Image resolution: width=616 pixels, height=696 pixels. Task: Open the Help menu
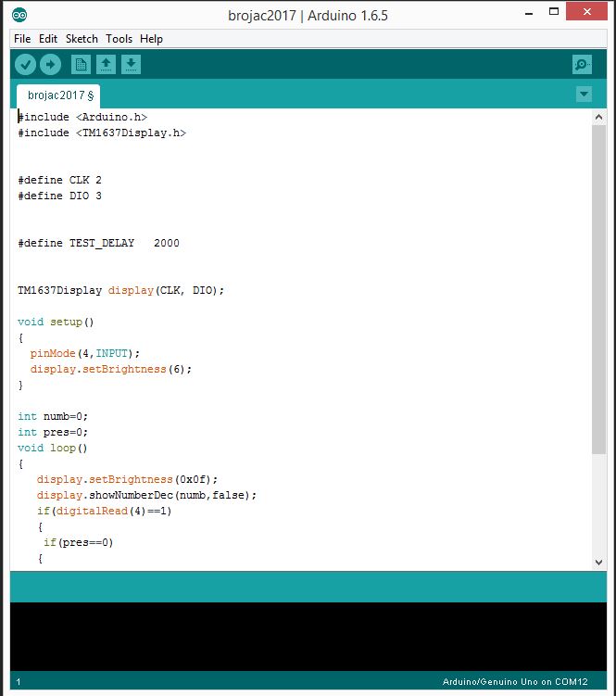(151, 39)
